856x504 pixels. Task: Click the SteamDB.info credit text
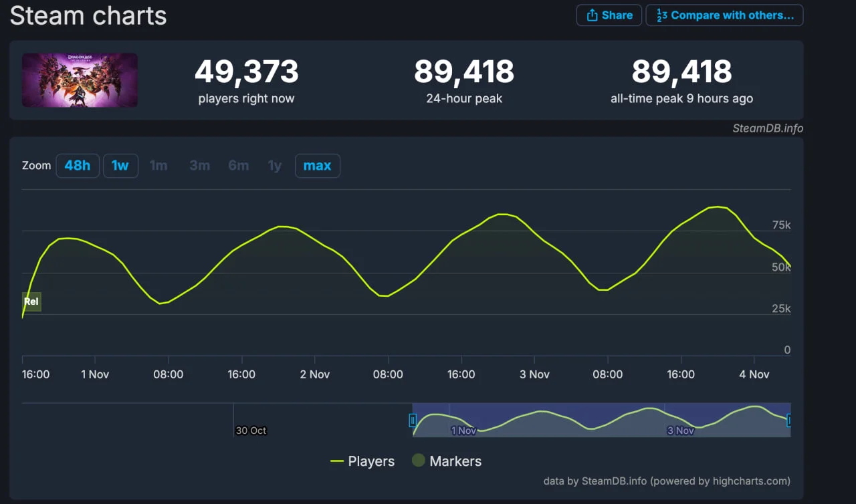pyautogui.click(x=768, y=128)
